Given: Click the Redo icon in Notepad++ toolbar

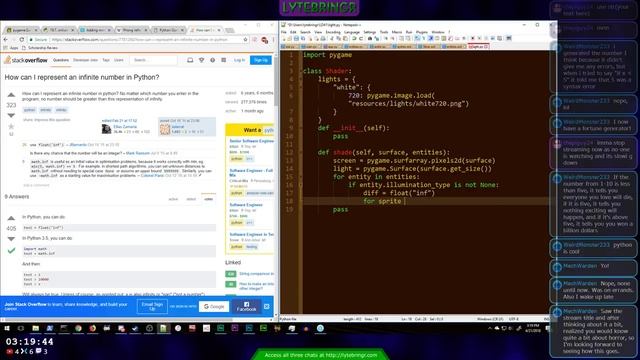Looking at the screenshot, I should click(x=361, y=38).
